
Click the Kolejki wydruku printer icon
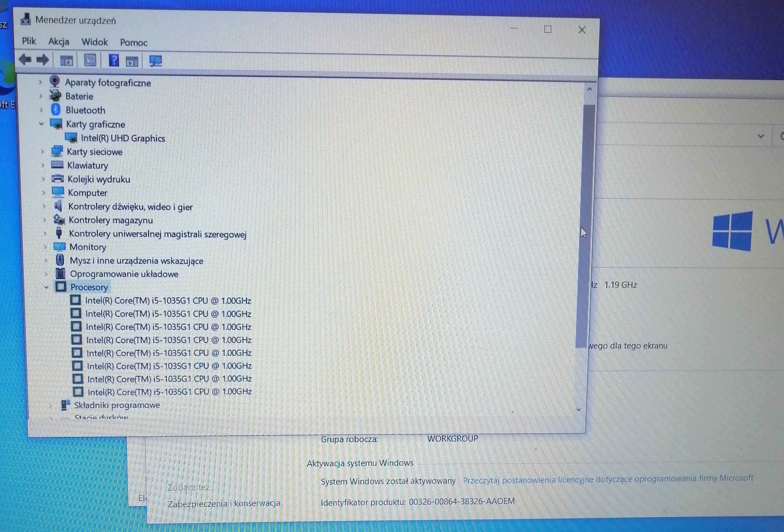coord(58,178)
